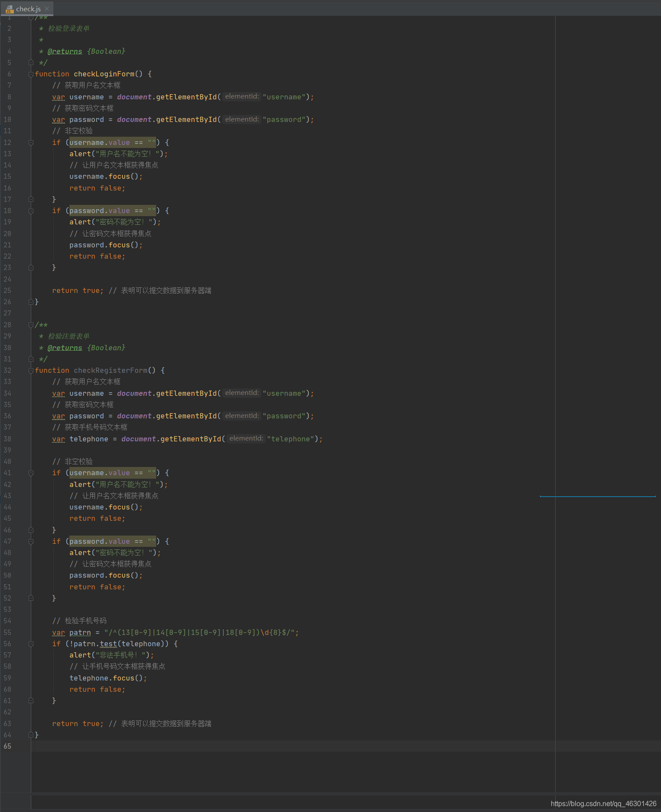661x812 pixels.
Task: Click line number 25 in the gutter
Action: (7, 290)
